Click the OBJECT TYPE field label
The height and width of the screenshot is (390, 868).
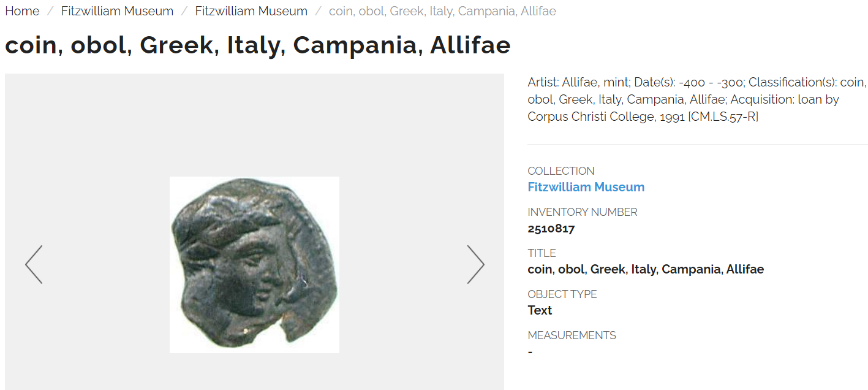point(562,294)
